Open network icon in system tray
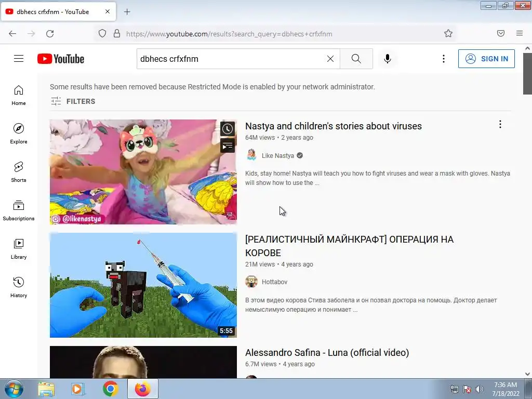The height and width of the screenshot is (399, 532). 454,390
